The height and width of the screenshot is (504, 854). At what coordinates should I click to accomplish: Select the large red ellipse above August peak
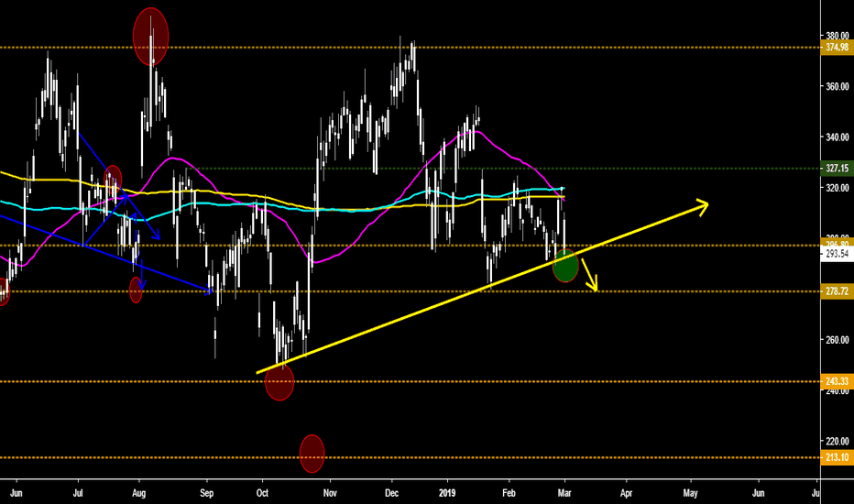point(151,37)
